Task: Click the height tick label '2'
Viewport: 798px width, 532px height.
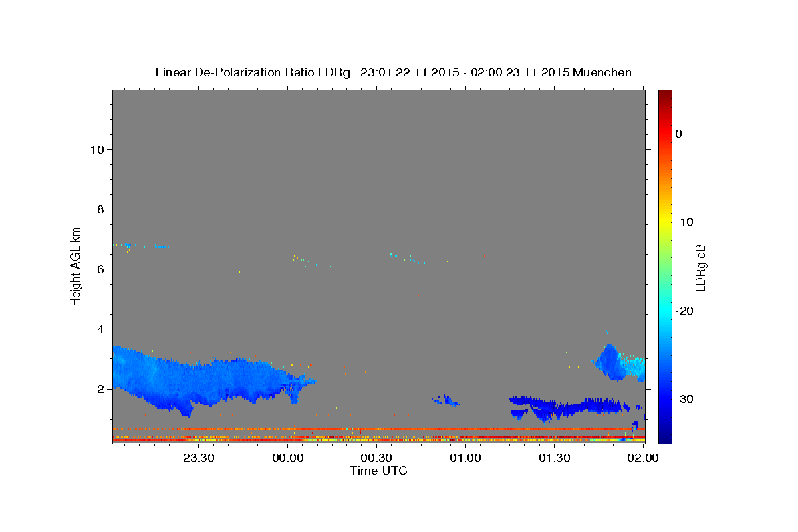Action: 101,388
